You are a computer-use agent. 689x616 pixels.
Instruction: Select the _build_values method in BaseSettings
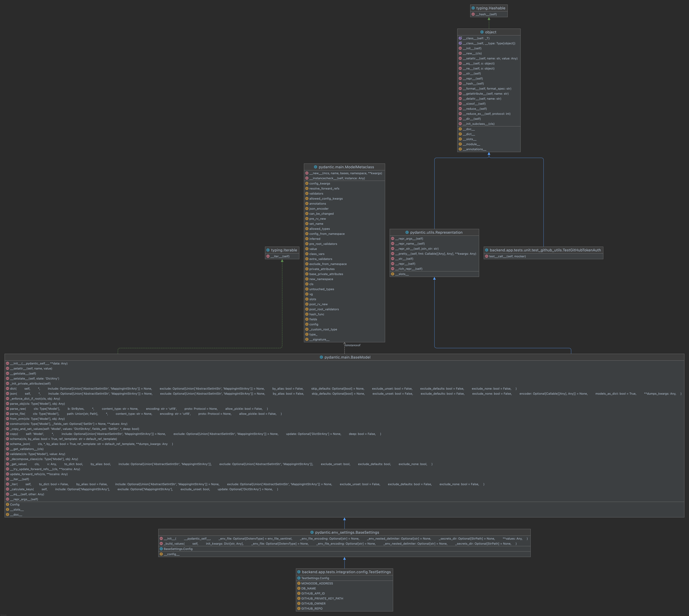(x=340, y=544)
